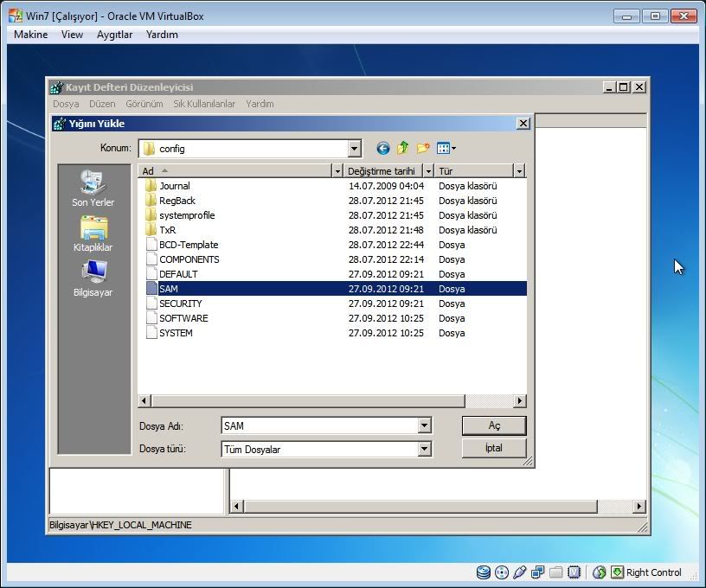Viewport: 706px width, 588px height.
Task: Open the Dosya Adı dropdown arrow
Action: point(424,425)
